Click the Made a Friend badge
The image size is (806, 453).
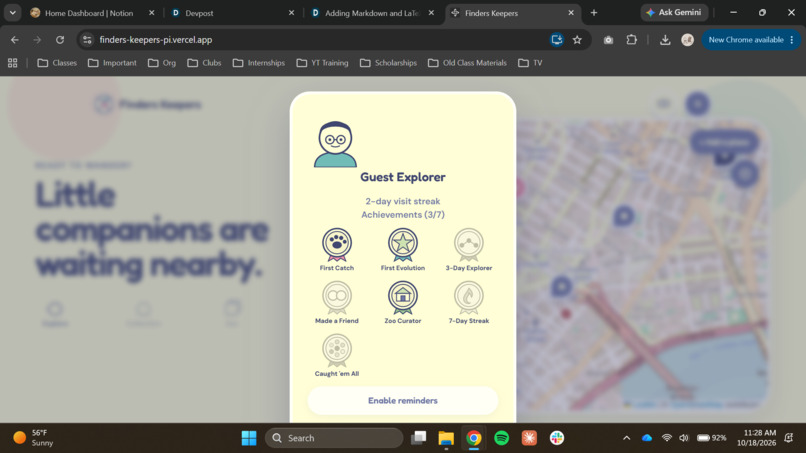[x=337, y=297]
